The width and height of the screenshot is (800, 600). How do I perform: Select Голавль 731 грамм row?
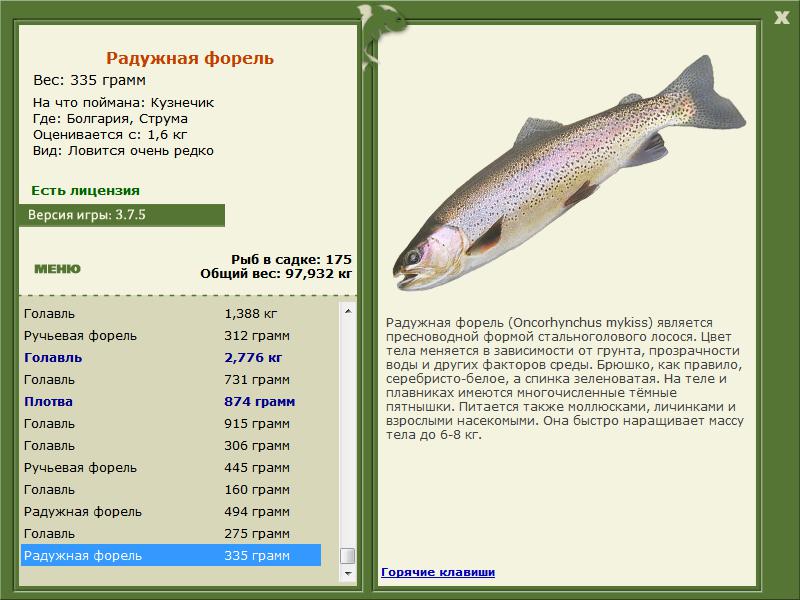[171, 380]
